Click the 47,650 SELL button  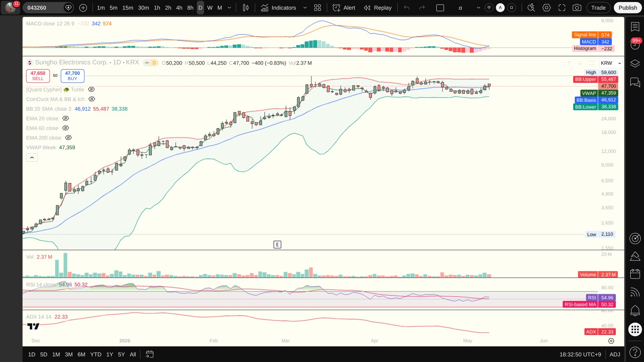click(38, 76)
